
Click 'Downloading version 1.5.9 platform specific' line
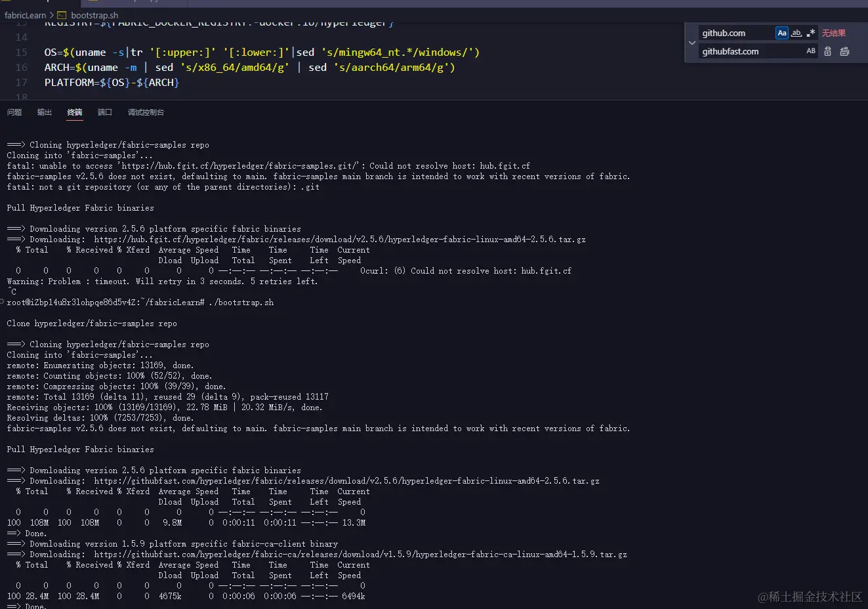[173, 544]
